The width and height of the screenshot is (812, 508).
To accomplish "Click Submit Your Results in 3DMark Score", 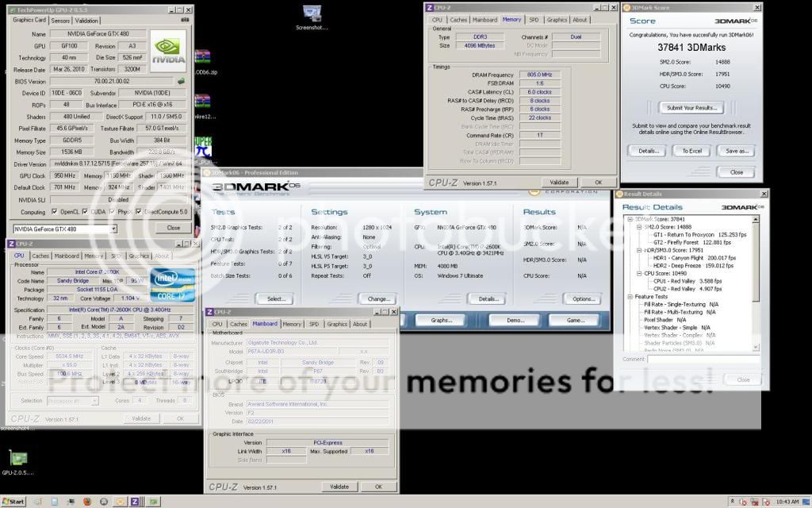I will tap(691, 108).
